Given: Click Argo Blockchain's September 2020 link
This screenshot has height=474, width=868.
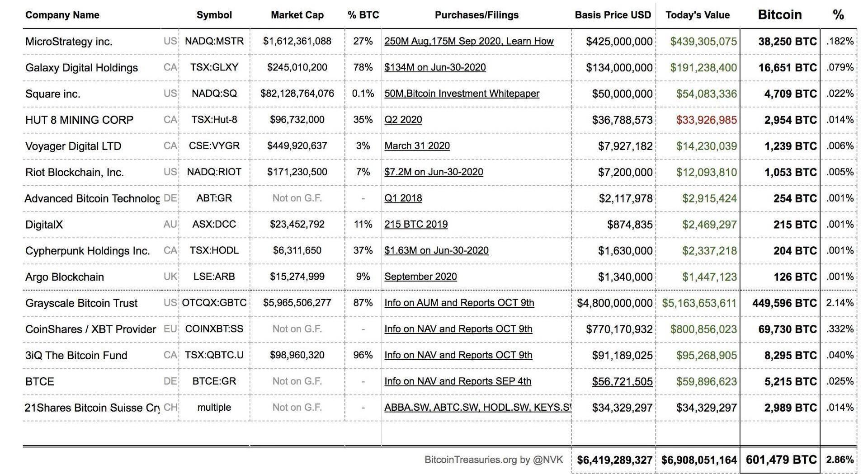Looking at the screenshot, I should tap(420, 277).
